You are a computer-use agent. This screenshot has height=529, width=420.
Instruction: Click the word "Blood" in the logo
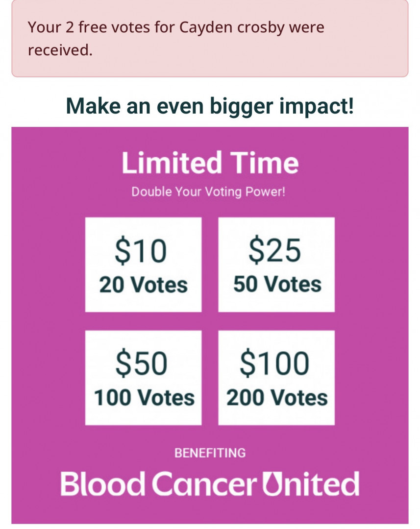(x=103, y=483)
